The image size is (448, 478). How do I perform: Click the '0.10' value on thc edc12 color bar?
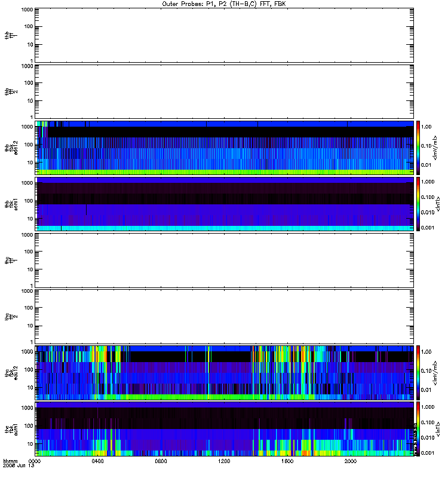426,370
